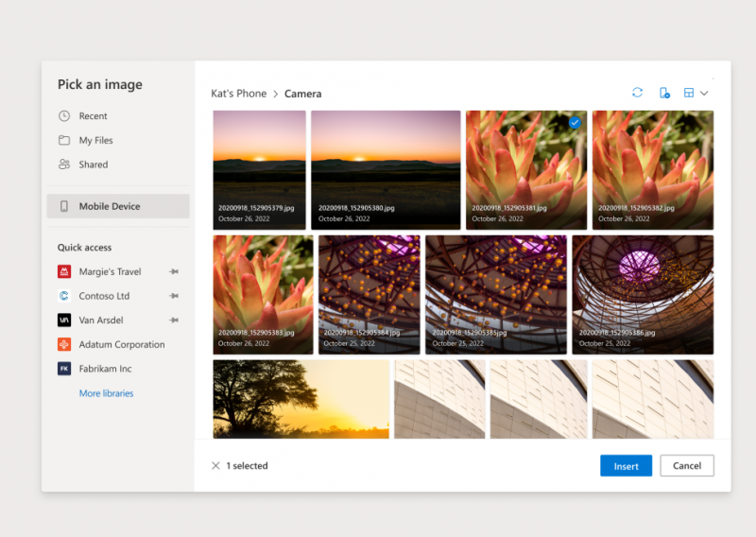756x537 pixels.
Task: Click the Van Arsdel black logo icon
Action: click(64, 320)
